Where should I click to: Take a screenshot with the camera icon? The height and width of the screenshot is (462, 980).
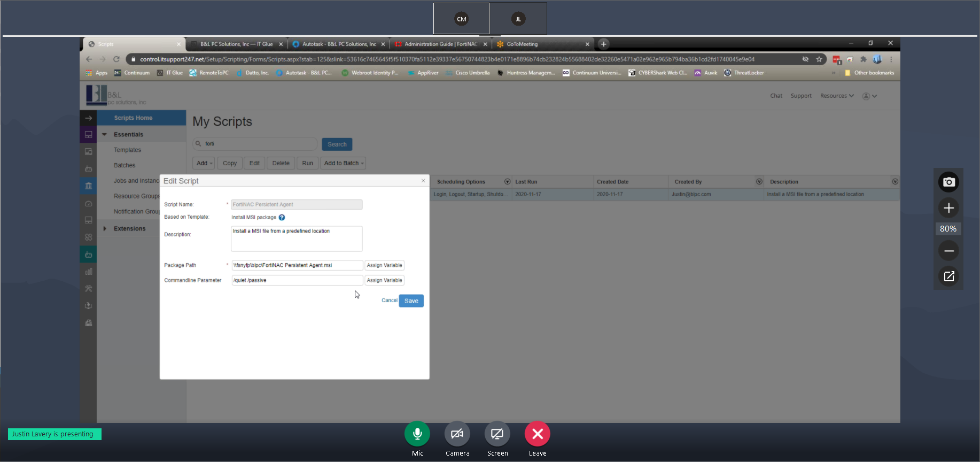coord(948,182)
